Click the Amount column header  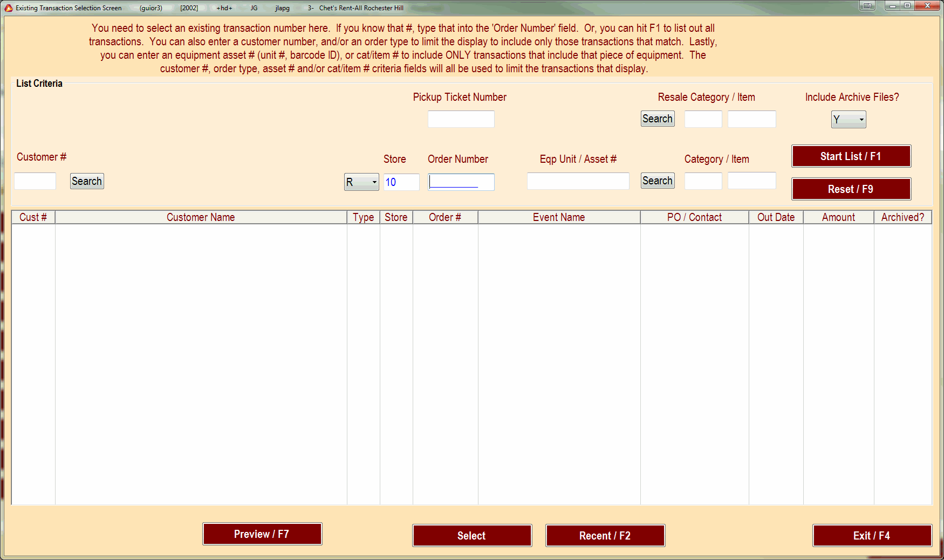(839, 217)
